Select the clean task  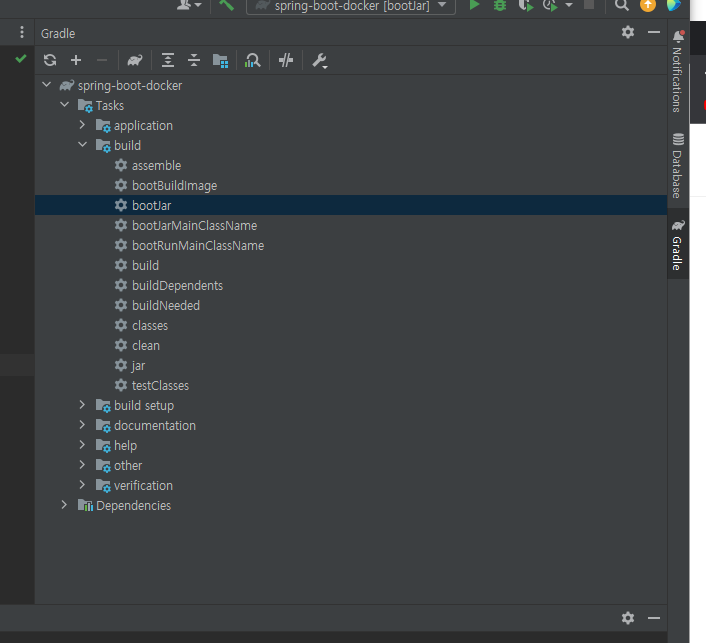(x=146, y=345)
